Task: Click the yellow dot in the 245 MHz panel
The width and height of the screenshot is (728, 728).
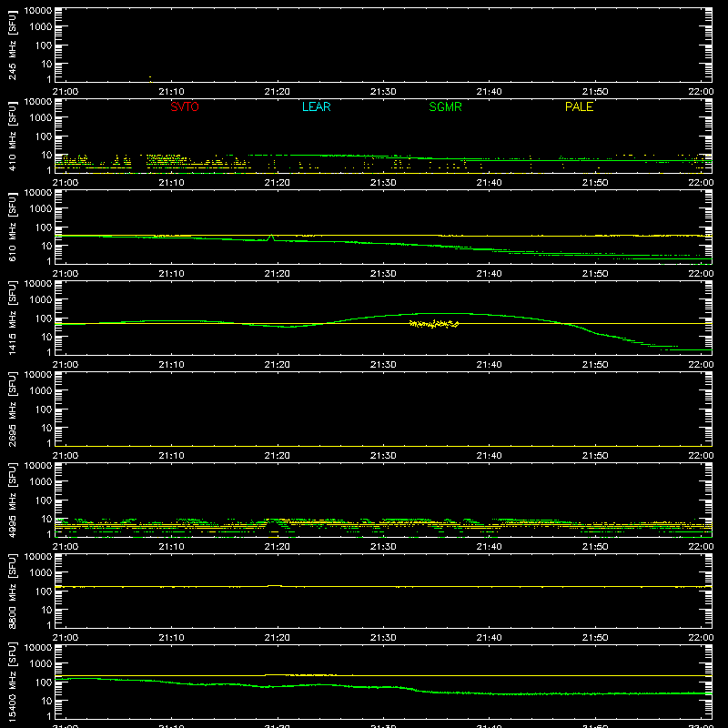Action: 150,78
